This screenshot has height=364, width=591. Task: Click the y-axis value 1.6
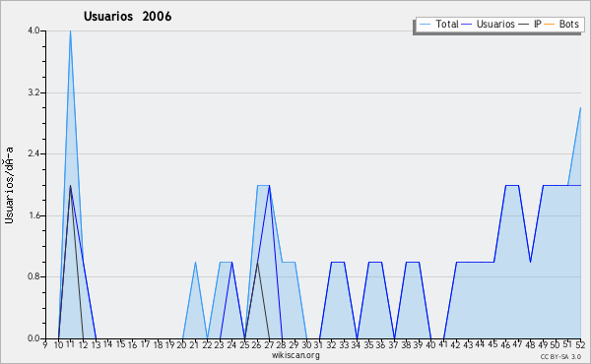tap(33, 215)
